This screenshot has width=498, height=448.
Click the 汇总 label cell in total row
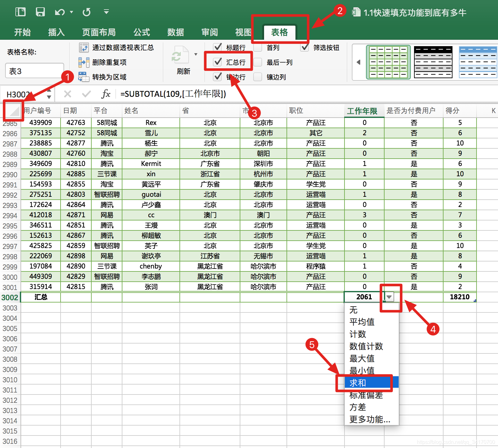[x=41, y=297]
